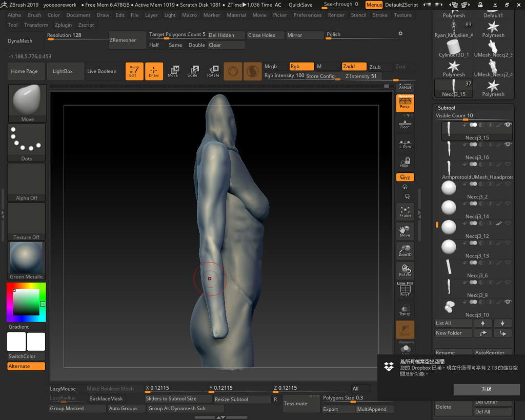Pick a color in the color picker square

tap(26, 302)
